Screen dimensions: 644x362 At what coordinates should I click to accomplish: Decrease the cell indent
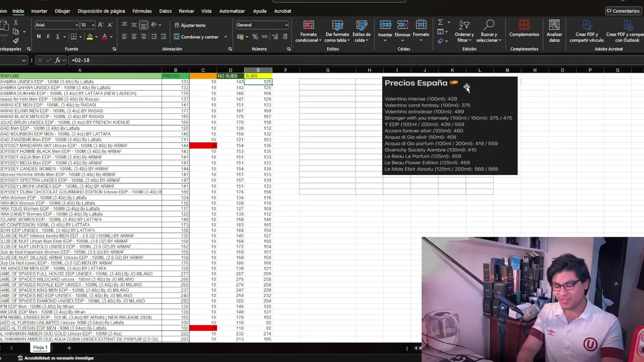point(154,37)
